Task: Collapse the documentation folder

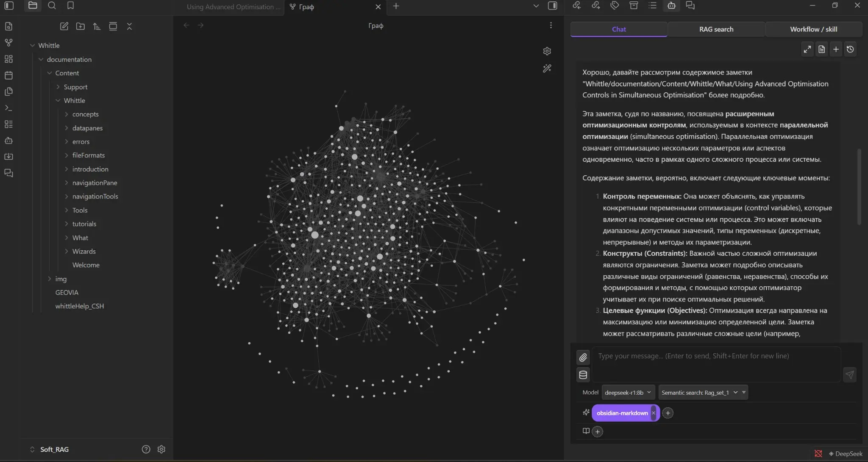Action: coord(41,59)
